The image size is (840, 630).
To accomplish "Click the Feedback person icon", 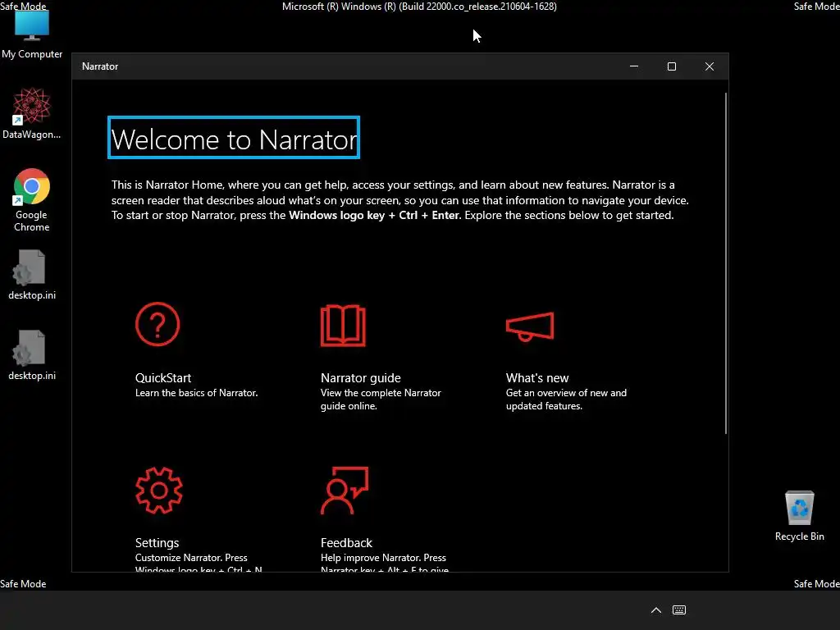I will click(345, 491).
